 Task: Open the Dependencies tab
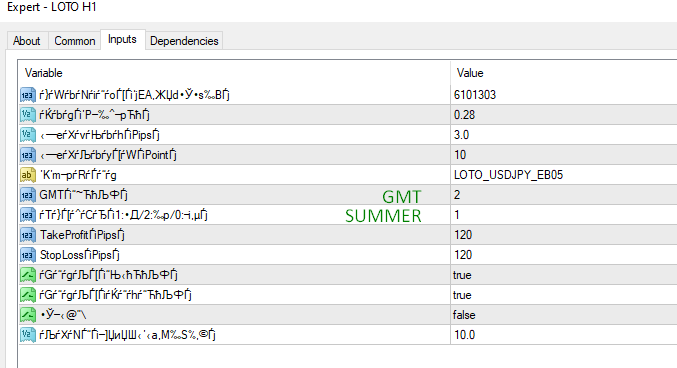click(x=184, y=41)
